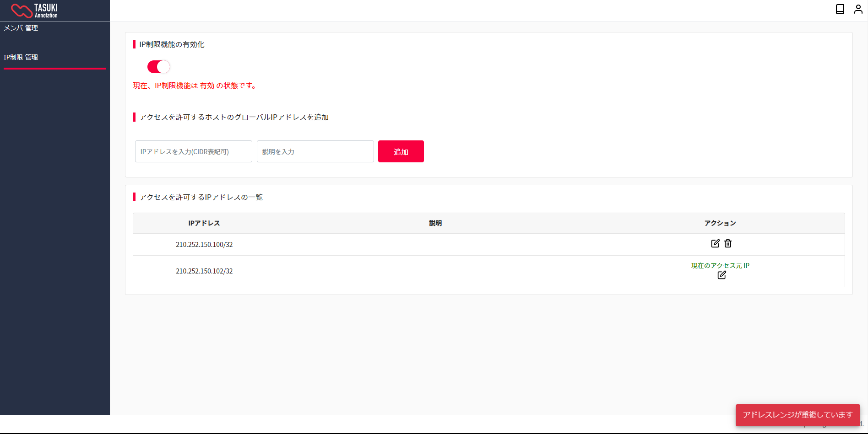Open the manual book icon in header
Viewport: 868px width, 434px height.
tap(840, 9)
